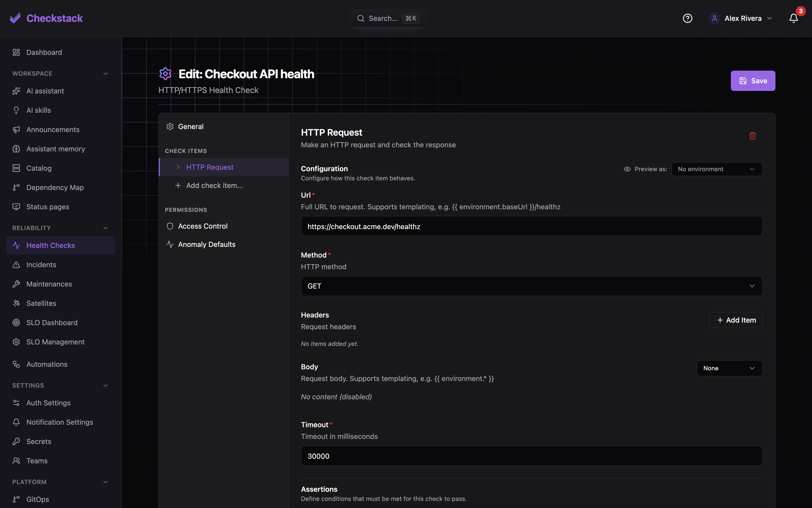Open the Catalog page

click(x=60, y=168)
